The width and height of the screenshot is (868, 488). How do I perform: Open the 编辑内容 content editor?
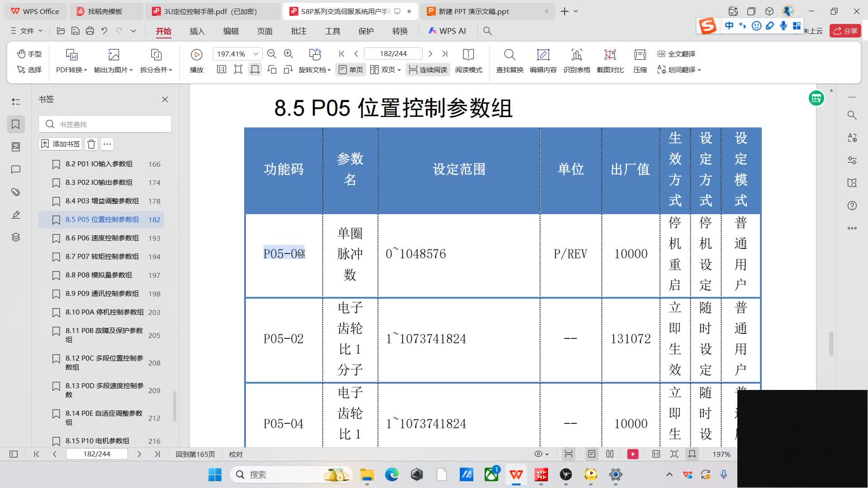543,61
